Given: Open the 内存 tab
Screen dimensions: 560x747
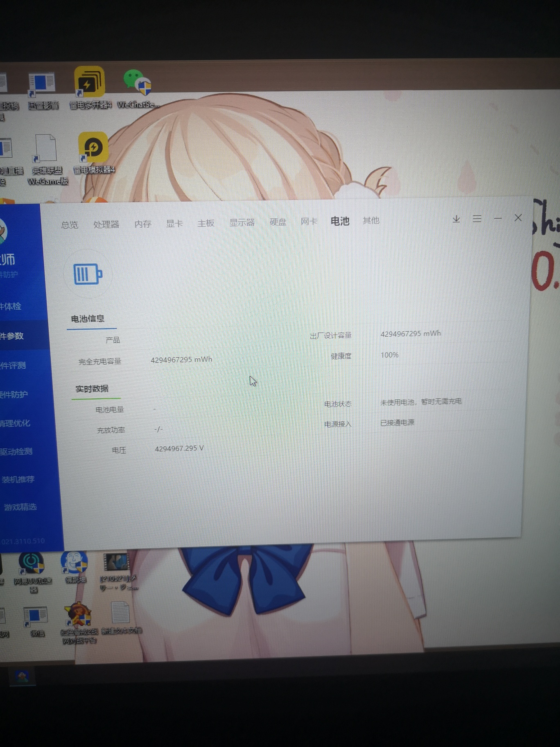Looking at the screenshot, I should tap(143, 224).
